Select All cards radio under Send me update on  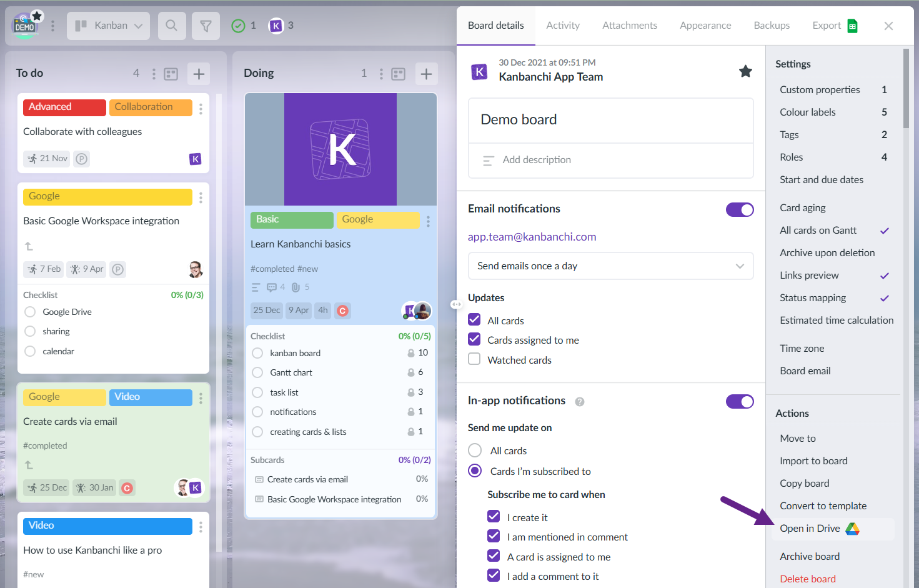(x=475, y=451)
